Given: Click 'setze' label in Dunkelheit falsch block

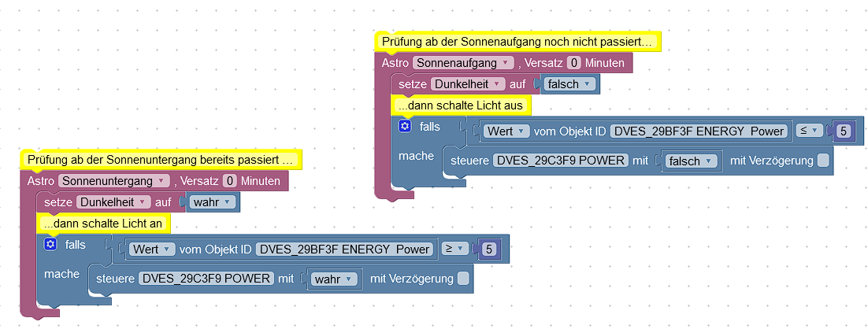Looking at the screenshot, I should pos(413,84).
